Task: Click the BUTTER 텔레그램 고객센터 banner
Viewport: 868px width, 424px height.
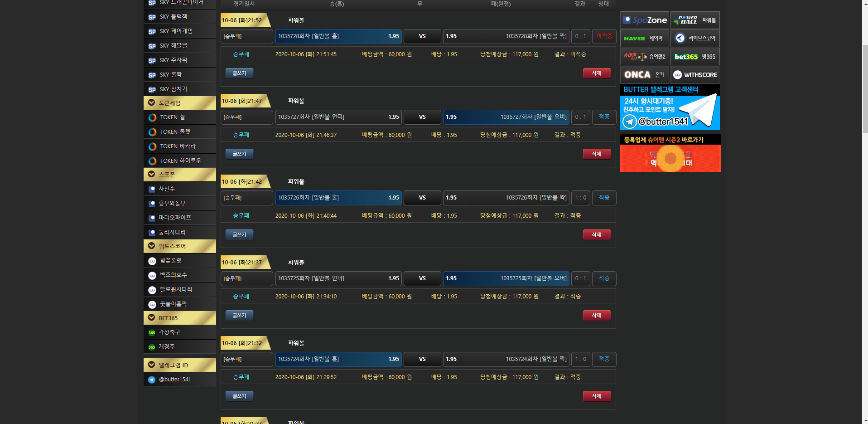Action: (x=670, y=107)
